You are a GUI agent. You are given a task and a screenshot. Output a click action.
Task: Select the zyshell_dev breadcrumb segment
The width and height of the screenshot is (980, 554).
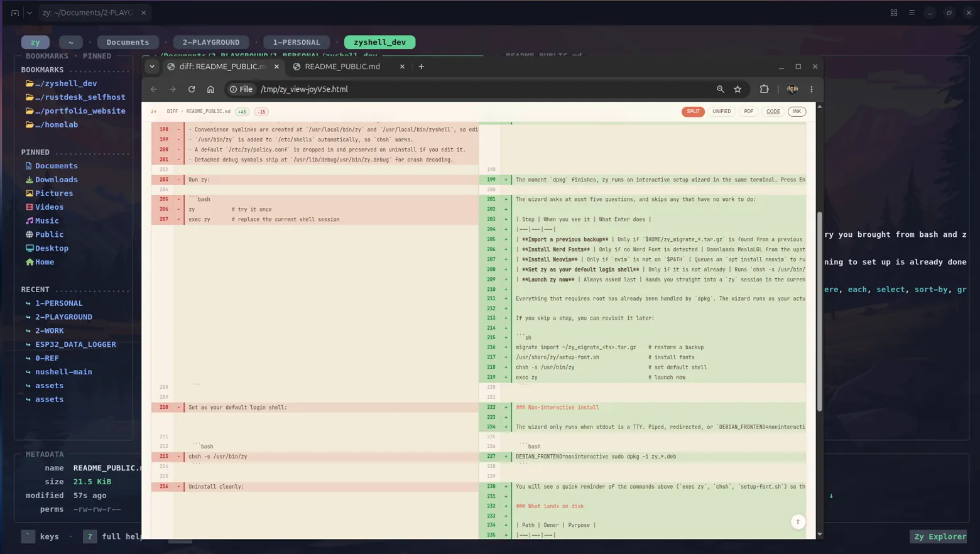click(379, 42)
